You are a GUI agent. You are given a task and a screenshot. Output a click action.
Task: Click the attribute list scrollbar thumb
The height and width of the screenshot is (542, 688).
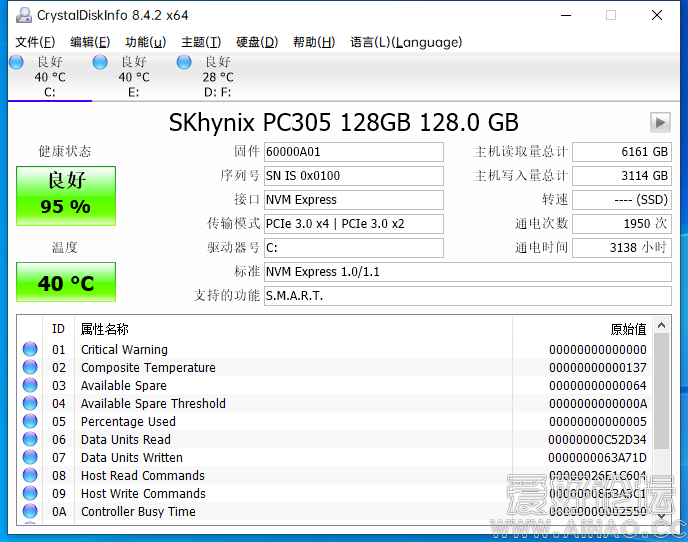pyautogui.click(x=662, y=391)
